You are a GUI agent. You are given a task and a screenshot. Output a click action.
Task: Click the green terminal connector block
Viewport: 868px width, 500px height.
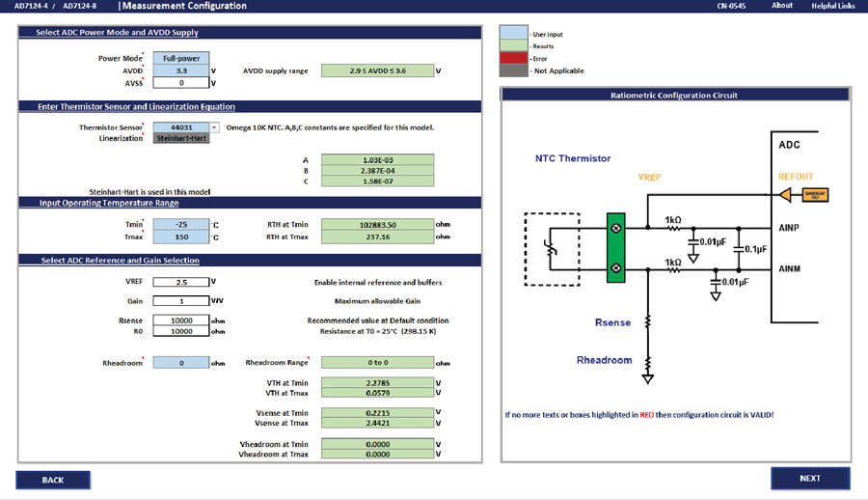(x=616, y=248)
